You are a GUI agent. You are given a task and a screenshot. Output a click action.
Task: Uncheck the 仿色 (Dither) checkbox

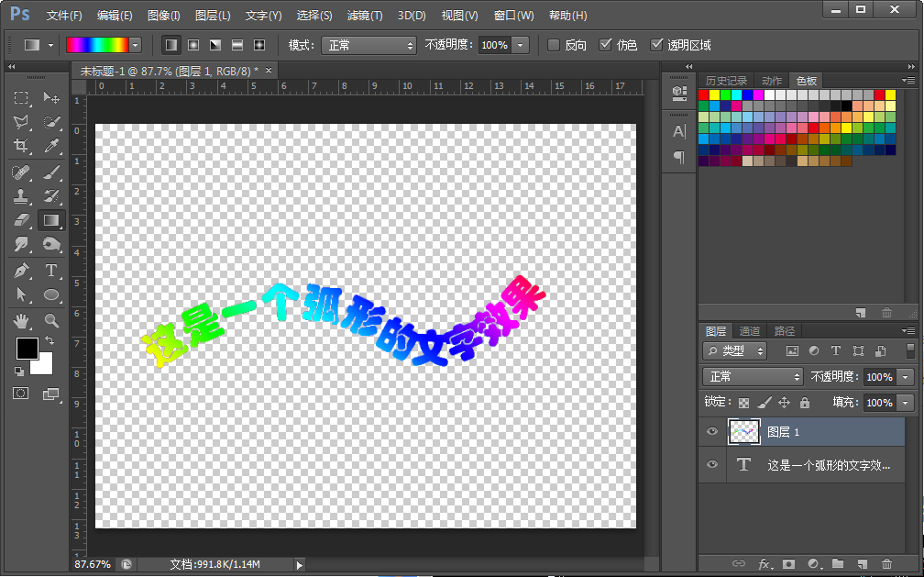tap(605, 45)
